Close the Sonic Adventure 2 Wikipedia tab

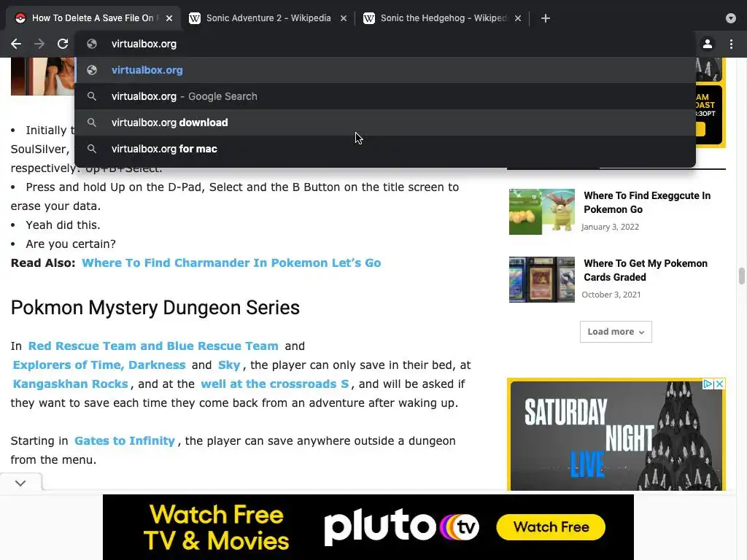[x=344, y=18]
